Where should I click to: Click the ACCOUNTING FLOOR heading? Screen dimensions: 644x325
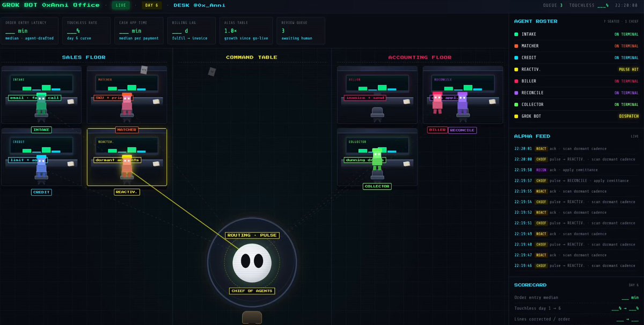420,57
